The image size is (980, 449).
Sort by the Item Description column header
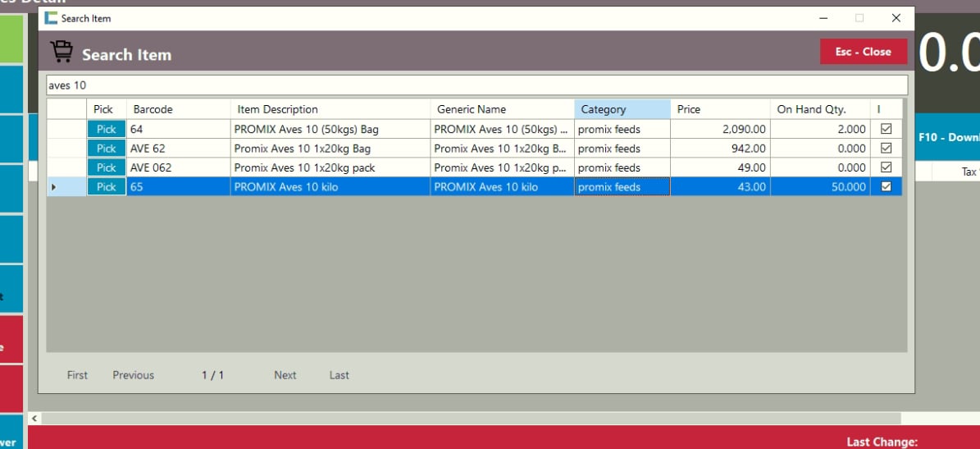tap(330, 109)
